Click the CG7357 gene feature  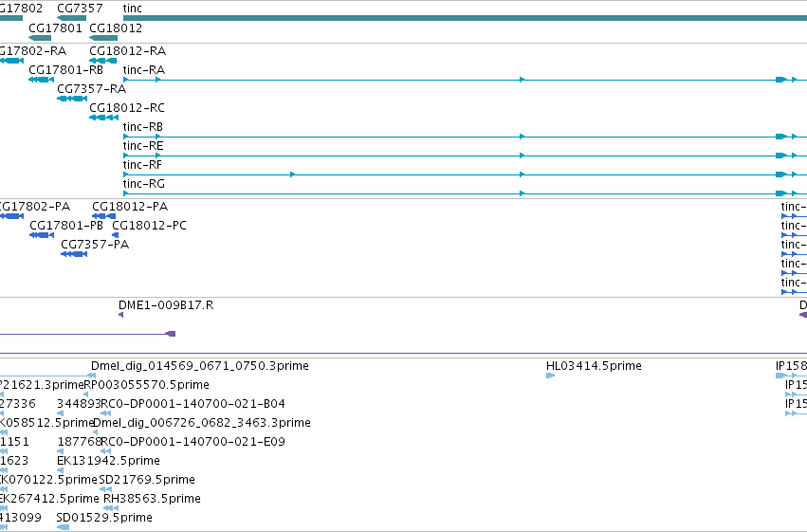click(x=71, y=18)
